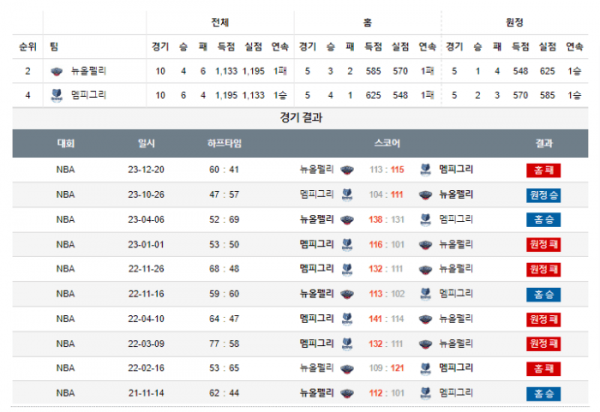Click the date 23-12-20
Screen dimensions: 600x412
click(x=146, y=169)
